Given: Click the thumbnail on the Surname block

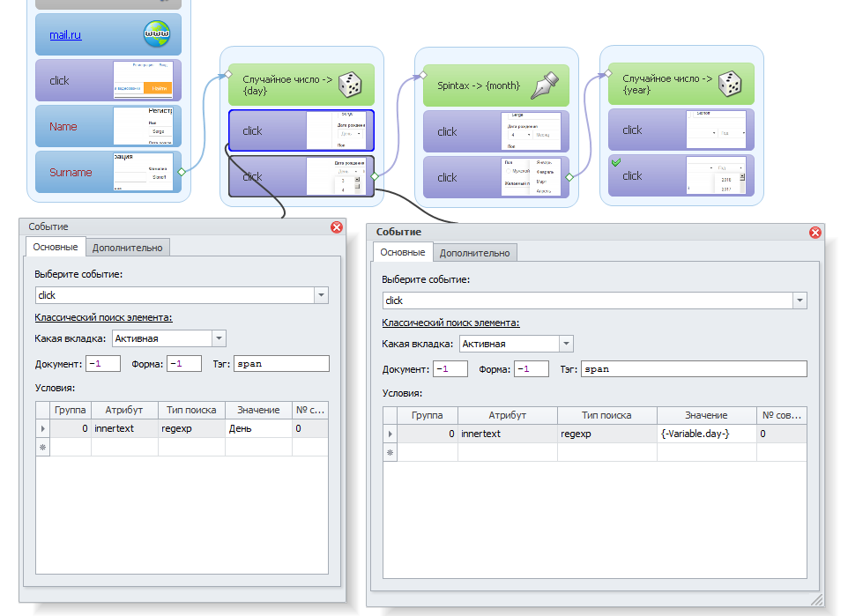Looking at the screenshot, I should (143, 172).
